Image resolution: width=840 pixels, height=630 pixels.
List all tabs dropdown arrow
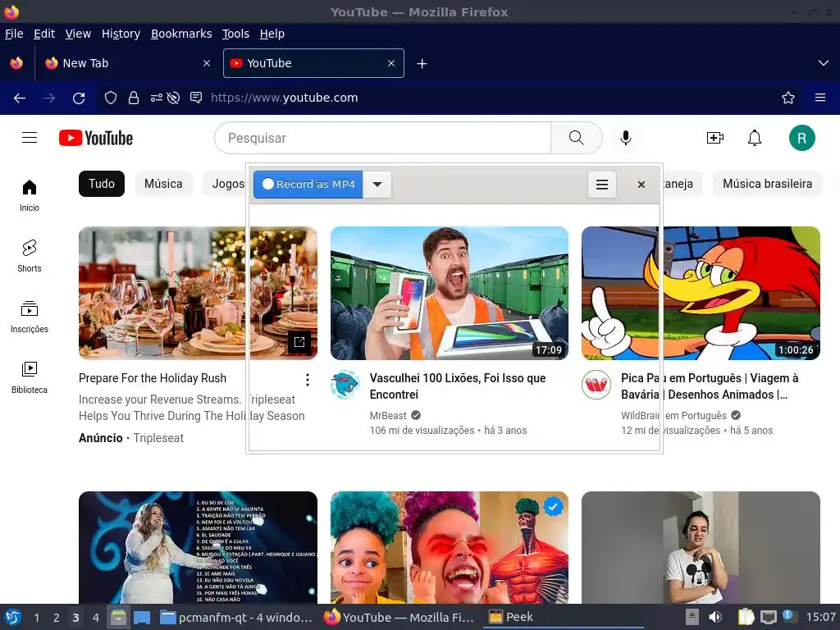tap(824, 63)
